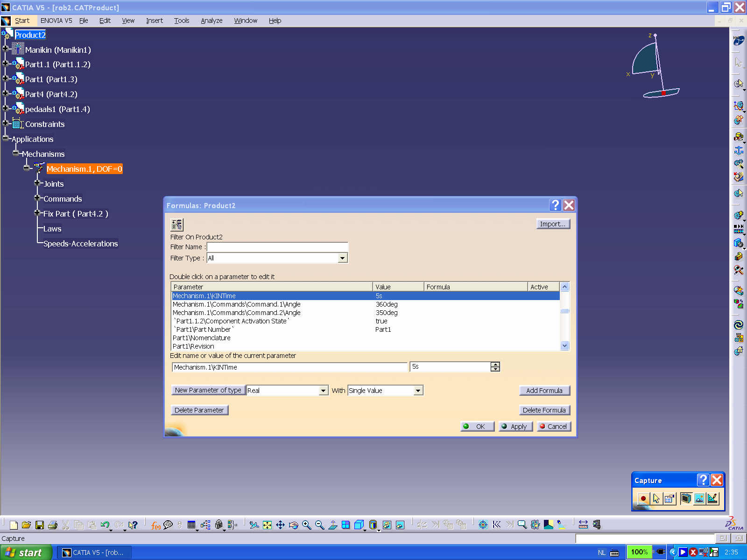Click the Create Multi-View icon

[x=345, y=525]
